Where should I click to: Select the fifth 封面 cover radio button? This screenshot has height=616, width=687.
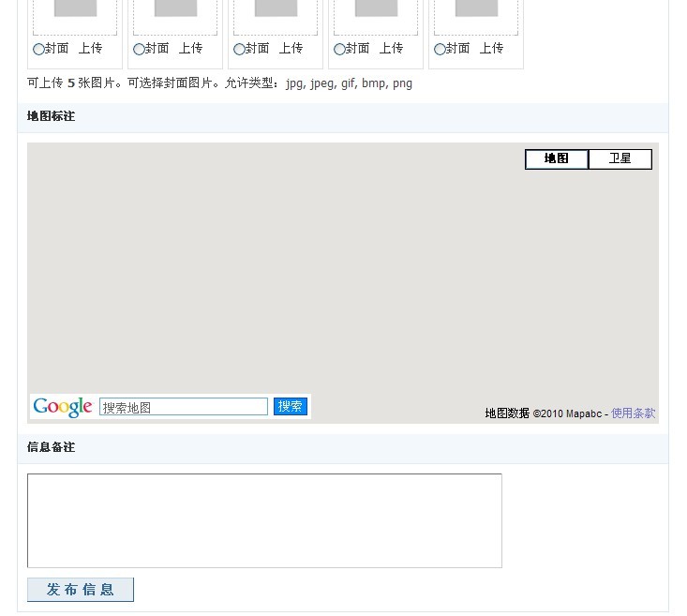[440, 49]
